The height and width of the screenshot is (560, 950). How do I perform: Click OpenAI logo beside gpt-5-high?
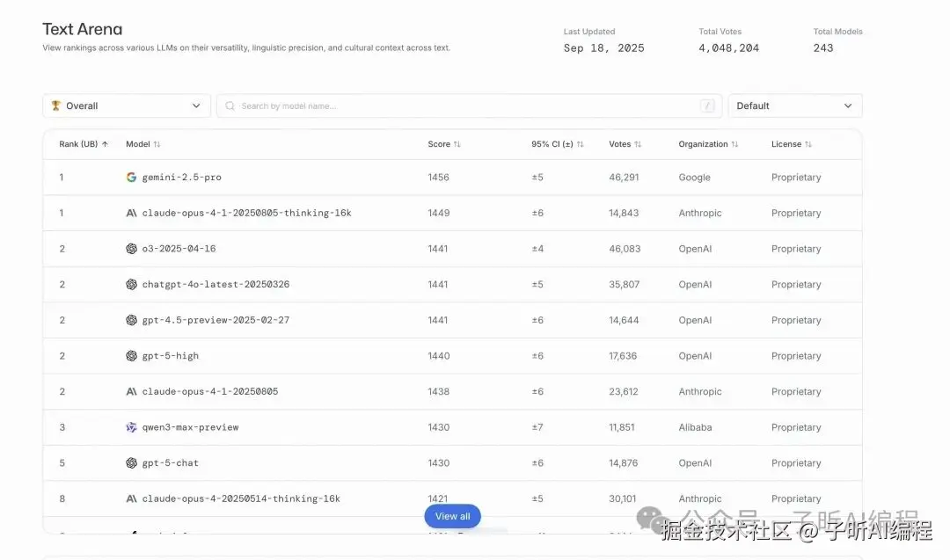(x=131, y=356)
